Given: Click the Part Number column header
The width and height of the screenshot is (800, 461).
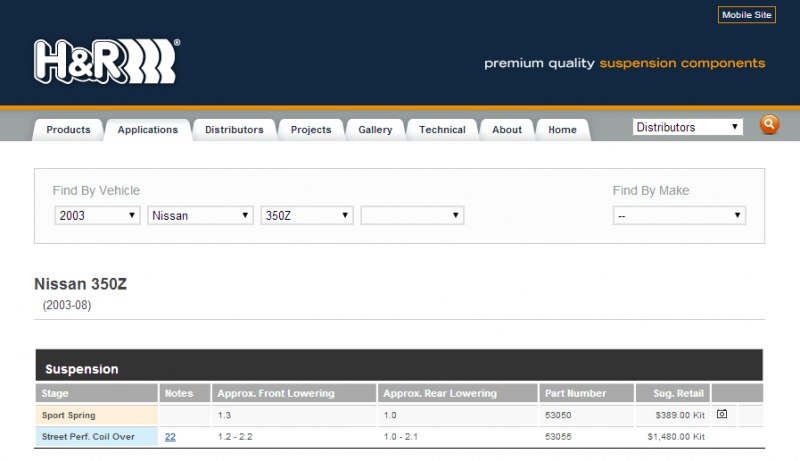Looking at the screenshot, I should click(x=586, y=393).
